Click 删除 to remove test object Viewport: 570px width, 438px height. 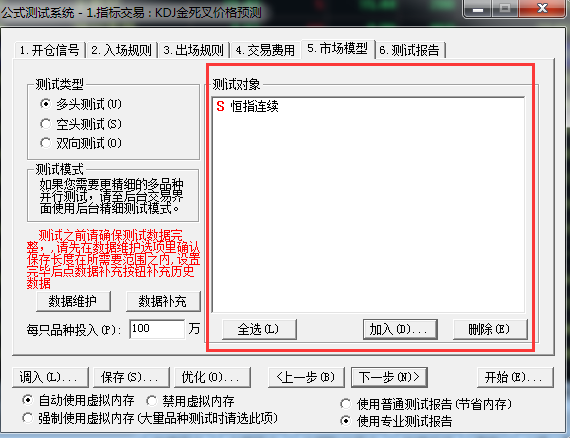coord(490,329)
